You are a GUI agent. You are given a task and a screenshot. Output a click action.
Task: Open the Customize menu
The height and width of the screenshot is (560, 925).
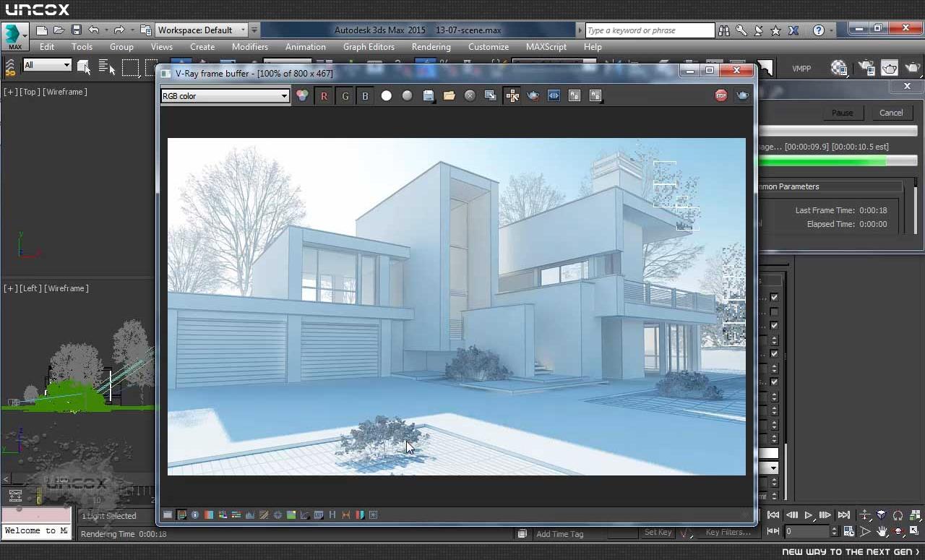tap(489, 47)
